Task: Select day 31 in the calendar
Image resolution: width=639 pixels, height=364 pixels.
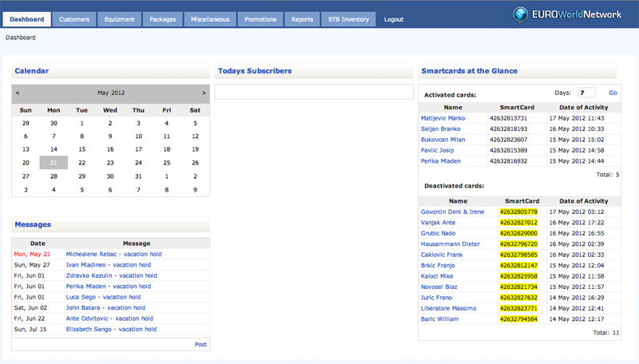Action: click(138, 176)
